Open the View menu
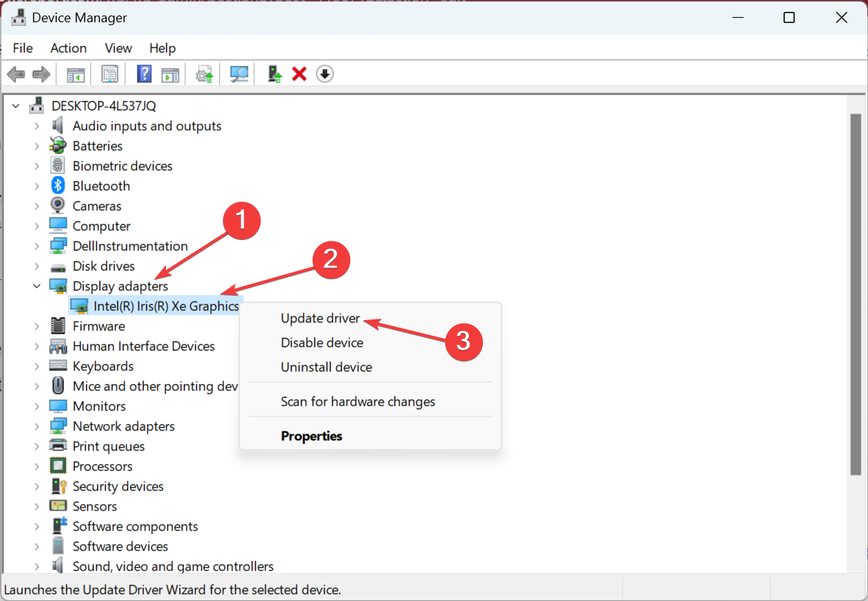Image resolution: width=868 pixels, height=601 pixels. pyautogui.click(x=118, y=48)
